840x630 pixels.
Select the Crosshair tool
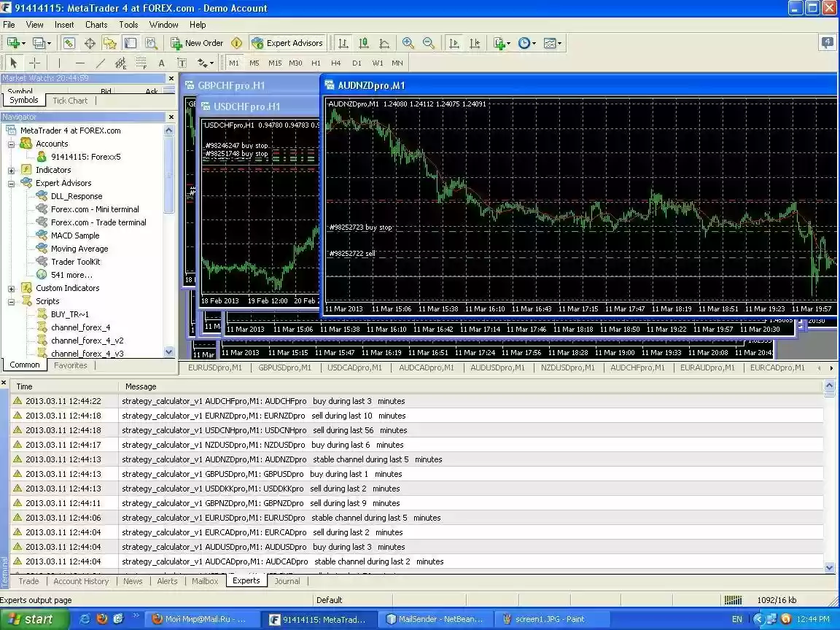(x=34, y=63)
